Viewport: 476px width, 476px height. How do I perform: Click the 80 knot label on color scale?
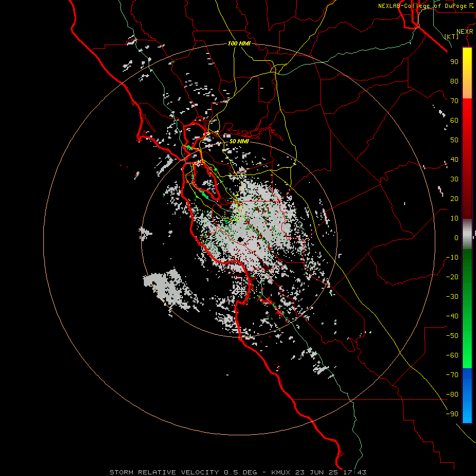pyautogui.click(x=454, y=81)
